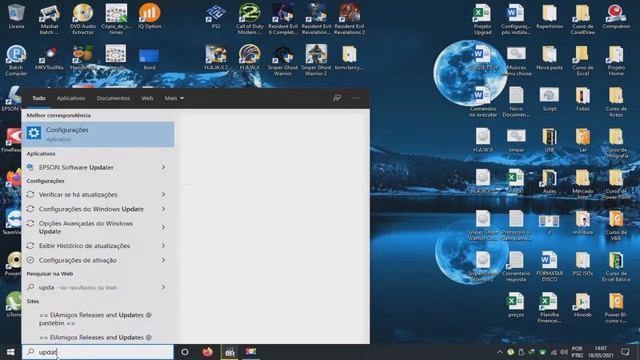Image resolution: width=640 pixels, height=360 pixels.
Task: Expand arrow beside Verificar se há atualizações
Action: tap(163, 195)
